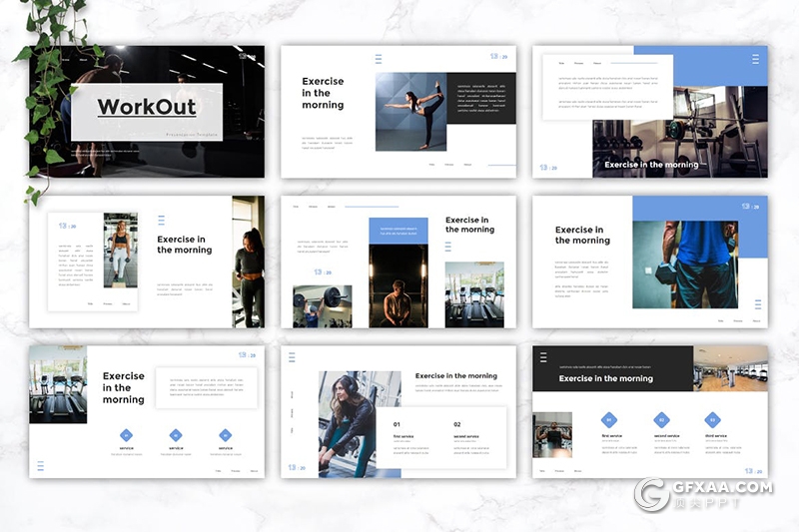Select the yoga pose photo
This screenshot has height=532, width=799.
pos(409,110)
